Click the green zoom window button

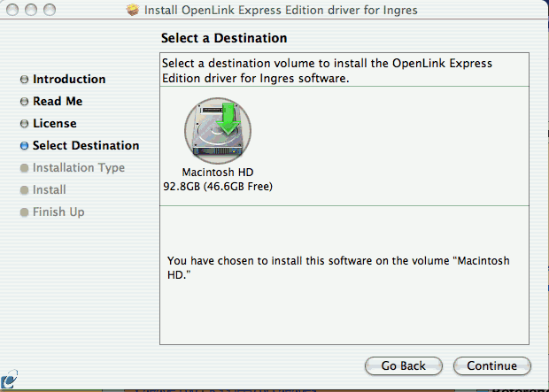(x=50, y=10)
